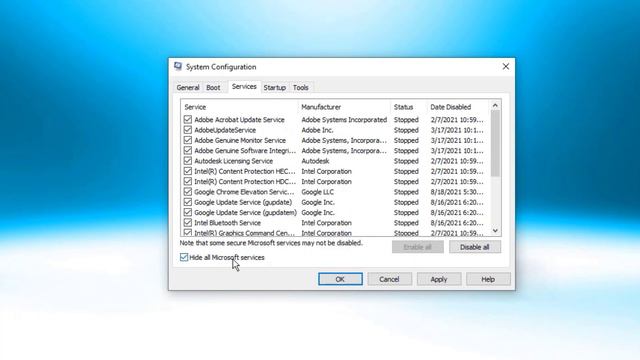Close the System Configuration dialog
The height and width of the screenshot is (360, 640).
tap(505, 67)
